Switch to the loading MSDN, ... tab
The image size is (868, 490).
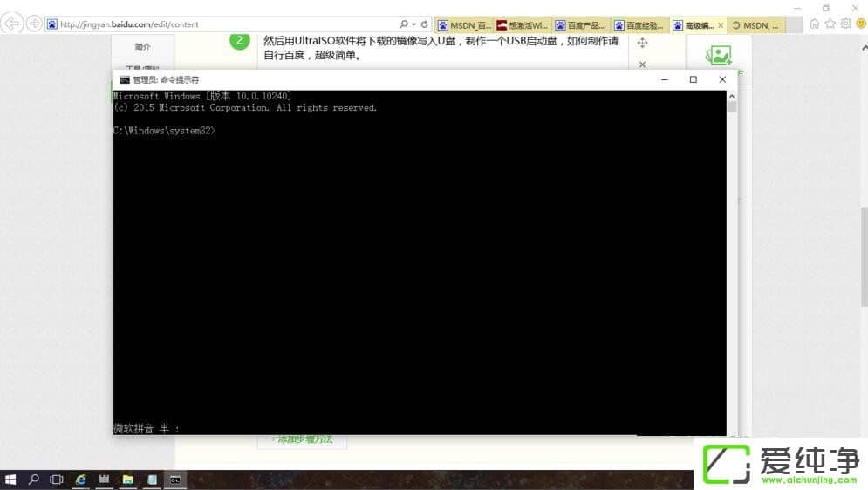coord(756,25)
